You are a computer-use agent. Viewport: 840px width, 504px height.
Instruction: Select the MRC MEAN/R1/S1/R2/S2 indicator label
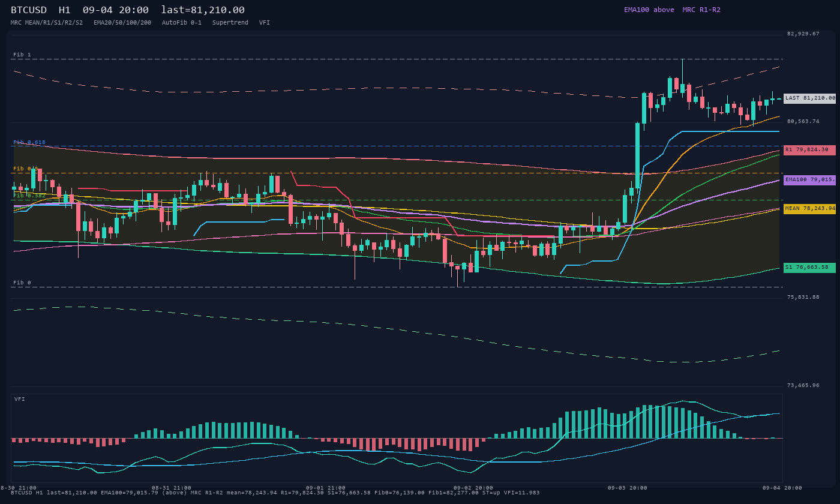[47, 23]
